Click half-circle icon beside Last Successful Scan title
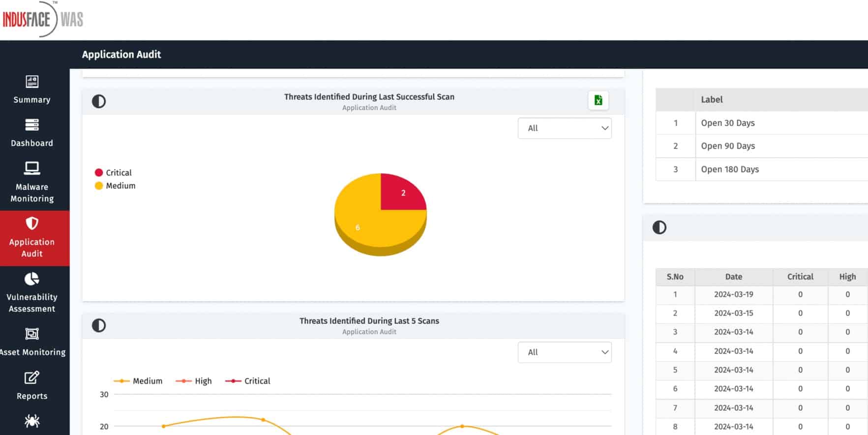 tap(99, 101)
